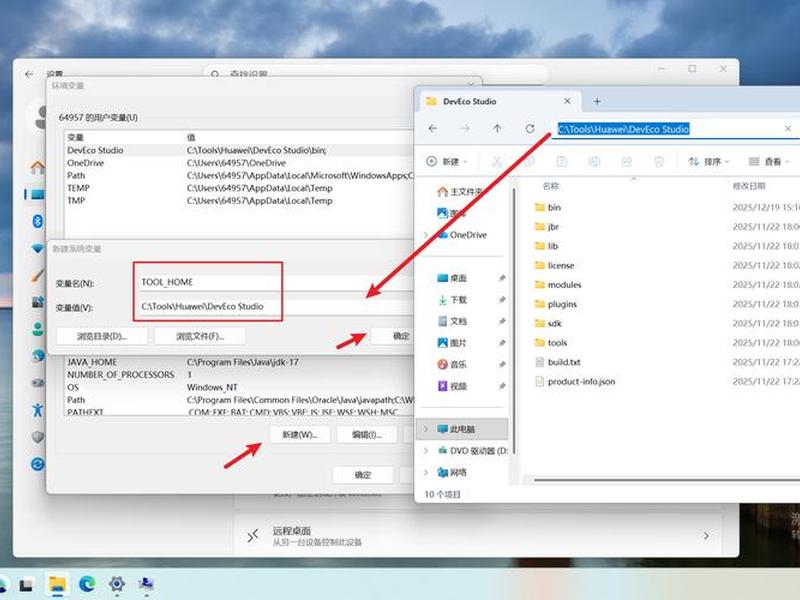Sort files by 修改日期 column header

749,186
